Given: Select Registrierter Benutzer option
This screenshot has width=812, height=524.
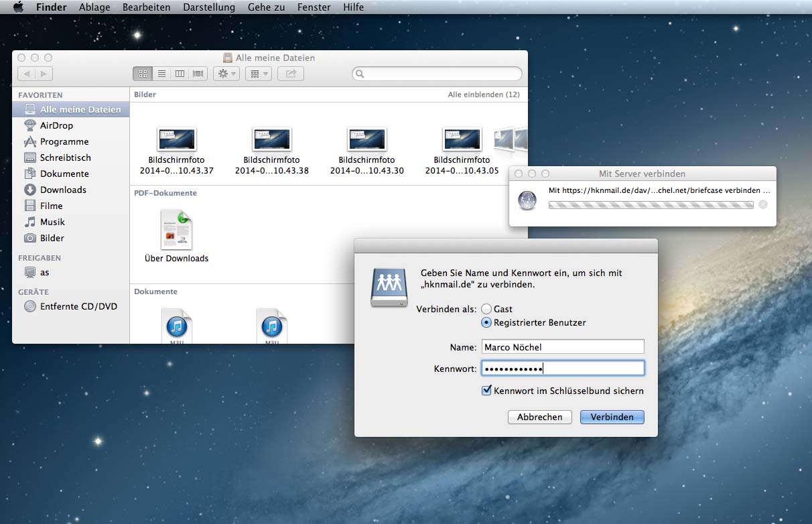Looking at the screenshot, I should click(x=486, y=322).
